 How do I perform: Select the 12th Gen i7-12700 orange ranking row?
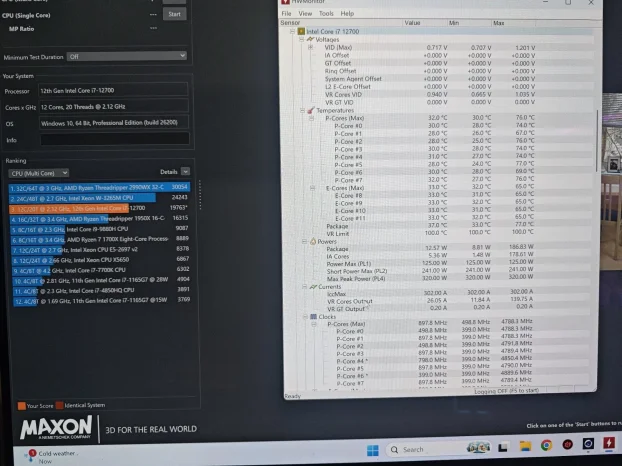[99, 208]
